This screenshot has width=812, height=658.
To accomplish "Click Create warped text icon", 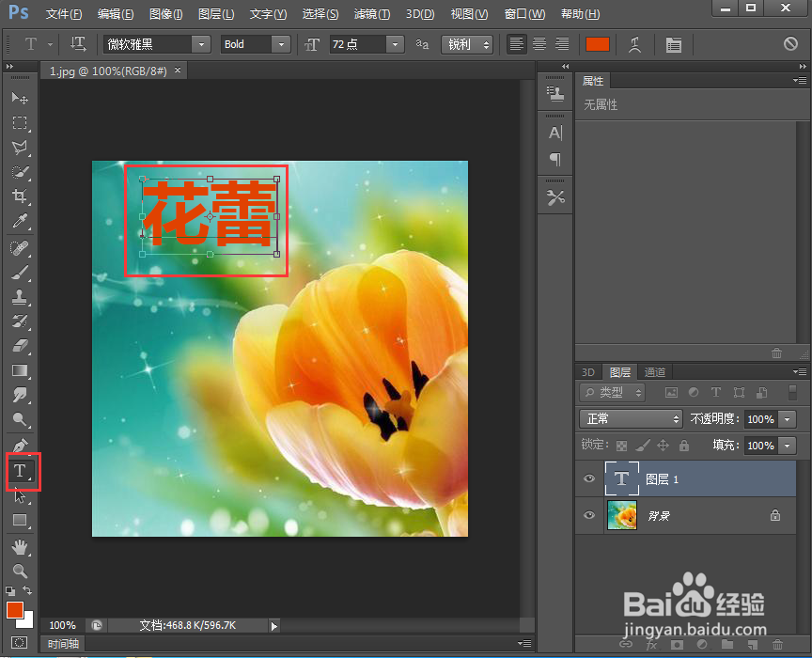I will 635,44.
